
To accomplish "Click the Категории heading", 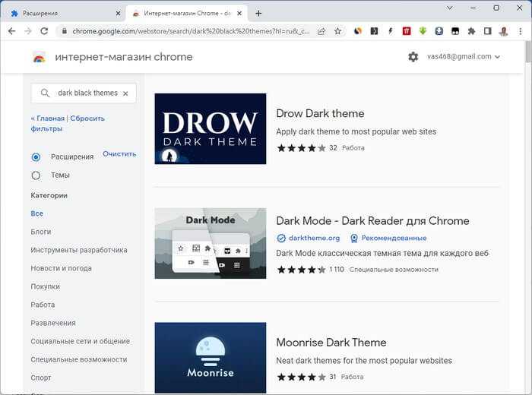I will [x=49, y=195].
